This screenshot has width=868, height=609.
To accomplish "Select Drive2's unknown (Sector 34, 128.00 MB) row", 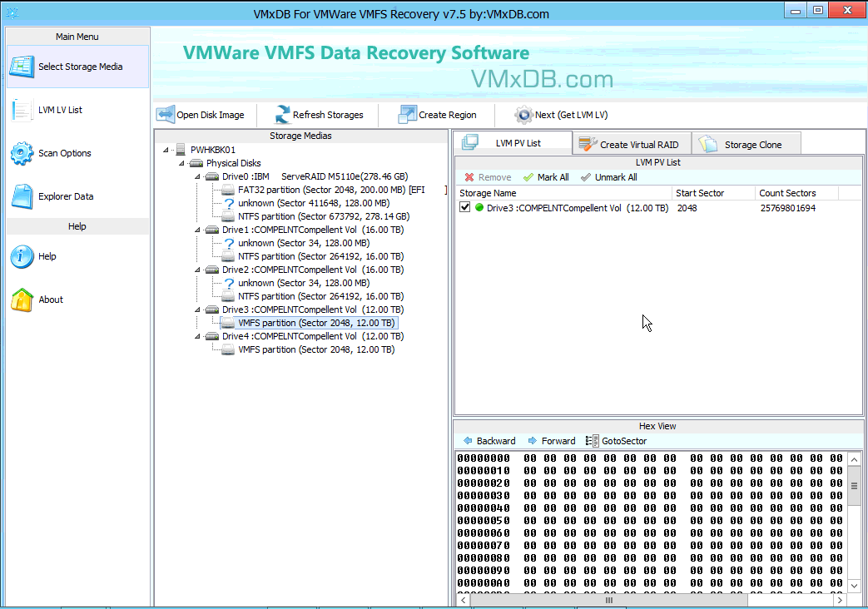I will [304, 283].
